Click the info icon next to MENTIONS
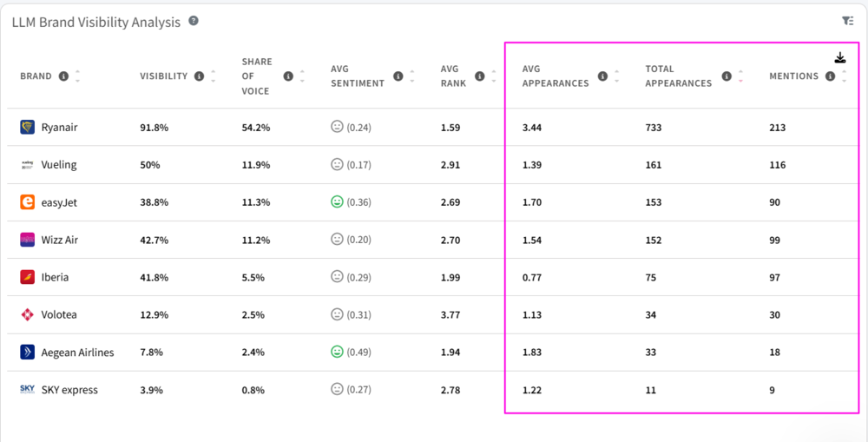Viewport: 868px width, 442px height. 830,76
